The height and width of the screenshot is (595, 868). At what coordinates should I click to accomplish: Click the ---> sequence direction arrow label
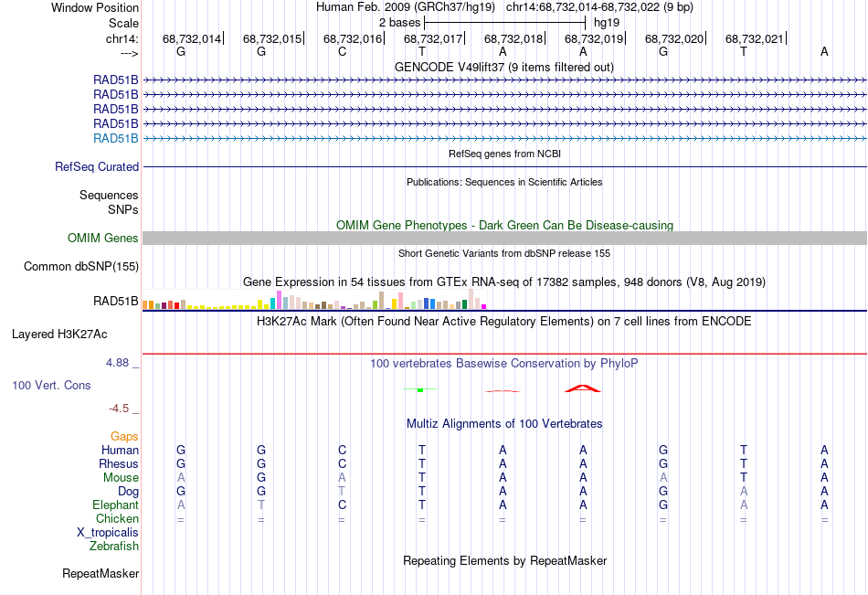click(129, 53)
